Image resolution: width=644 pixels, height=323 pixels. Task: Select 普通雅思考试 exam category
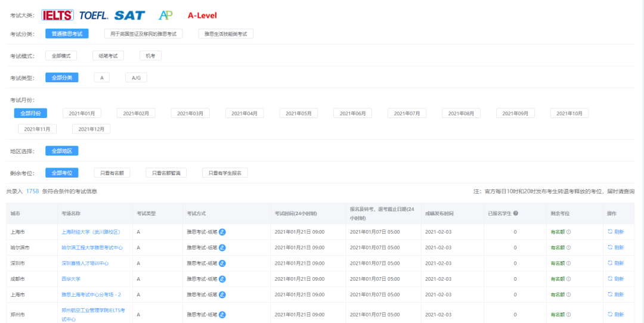pyautogui.click(x=67, y=33)
